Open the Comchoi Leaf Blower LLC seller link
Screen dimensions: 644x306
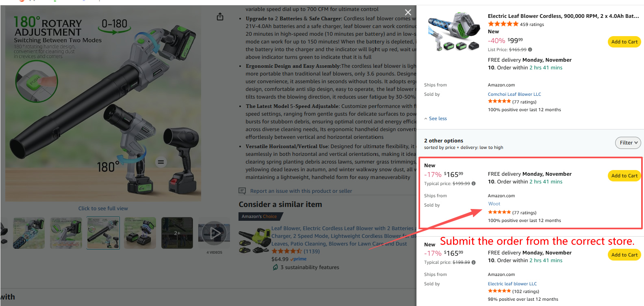(x=514, y=95)
